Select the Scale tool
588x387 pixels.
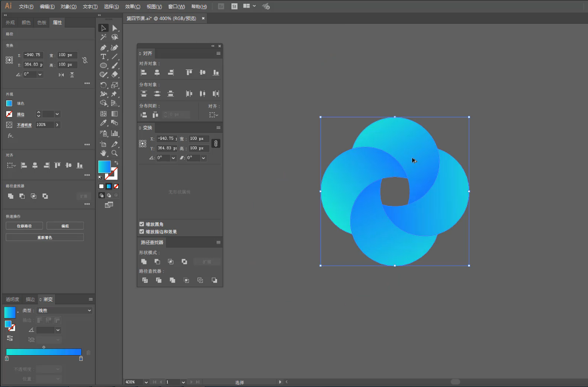click(114, 85)
